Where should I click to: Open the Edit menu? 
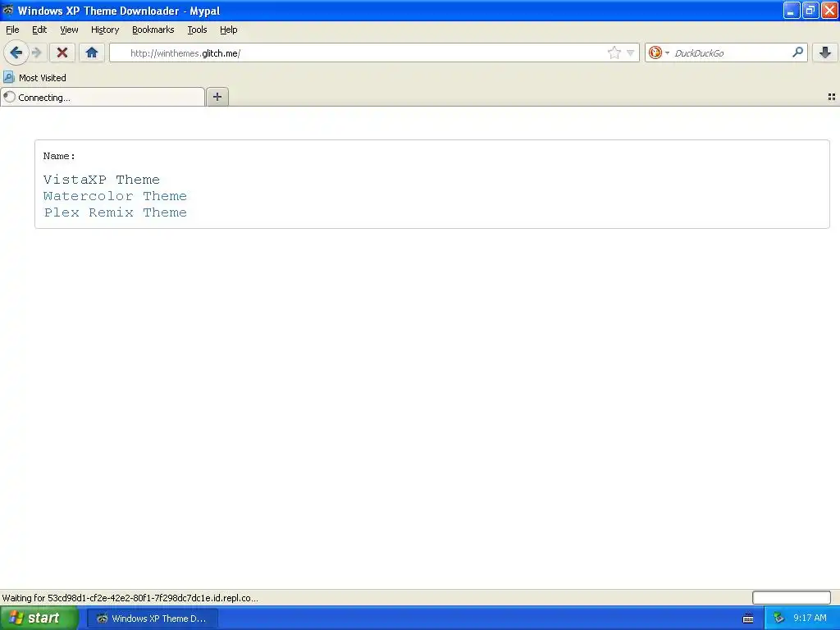pos(39,30)
